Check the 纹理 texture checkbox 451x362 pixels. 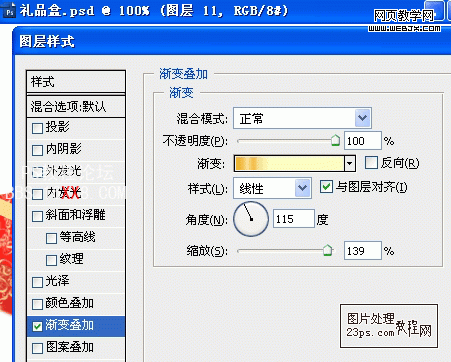pos(51,260)
